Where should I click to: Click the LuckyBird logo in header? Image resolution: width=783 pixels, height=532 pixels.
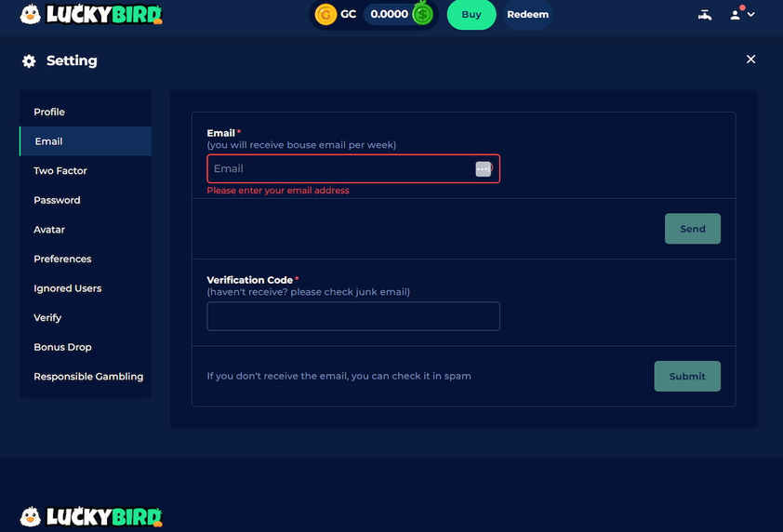91,14
